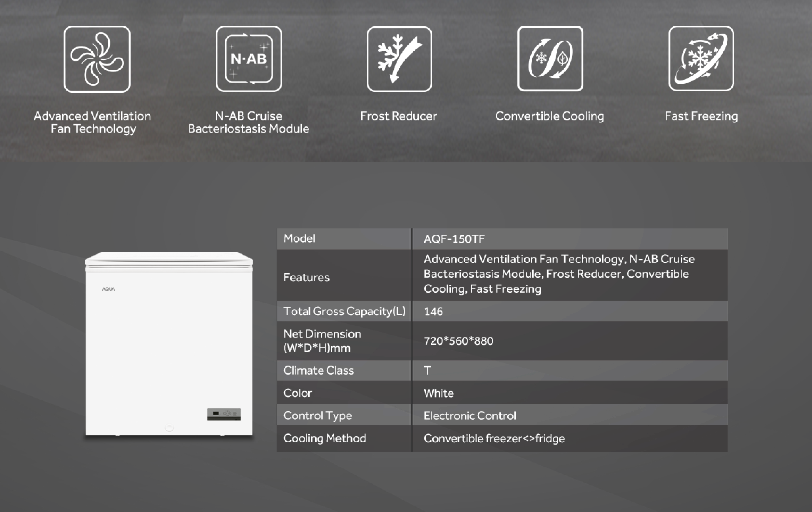812x512 pixels.
Task: Click the White color value
Action: point(439,393)
